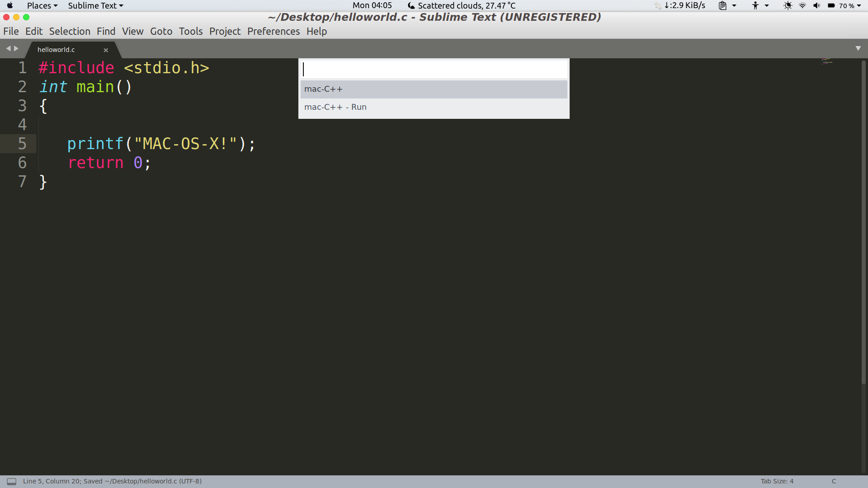
Task: Click the volume speaker icon
Action: coord(816,5)
